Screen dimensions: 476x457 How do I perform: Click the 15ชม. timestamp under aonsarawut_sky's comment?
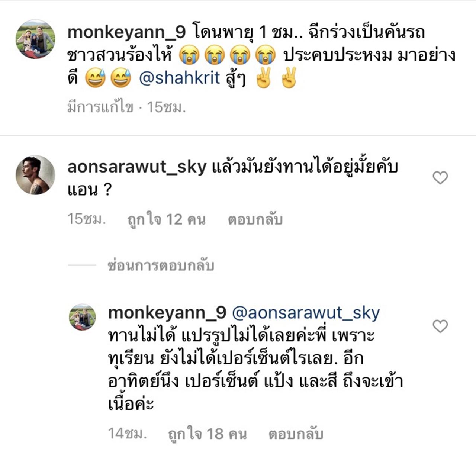[x=87, y=219]
